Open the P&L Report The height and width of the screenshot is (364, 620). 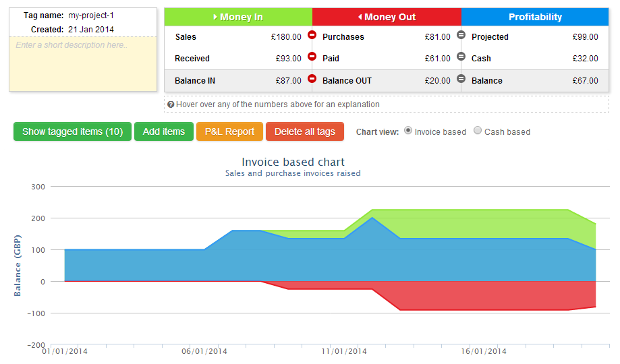click(x=229, y=131)
